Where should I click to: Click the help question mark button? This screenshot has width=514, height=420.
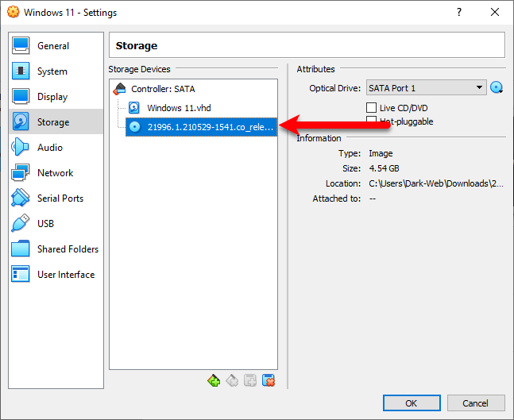[459, 12]
